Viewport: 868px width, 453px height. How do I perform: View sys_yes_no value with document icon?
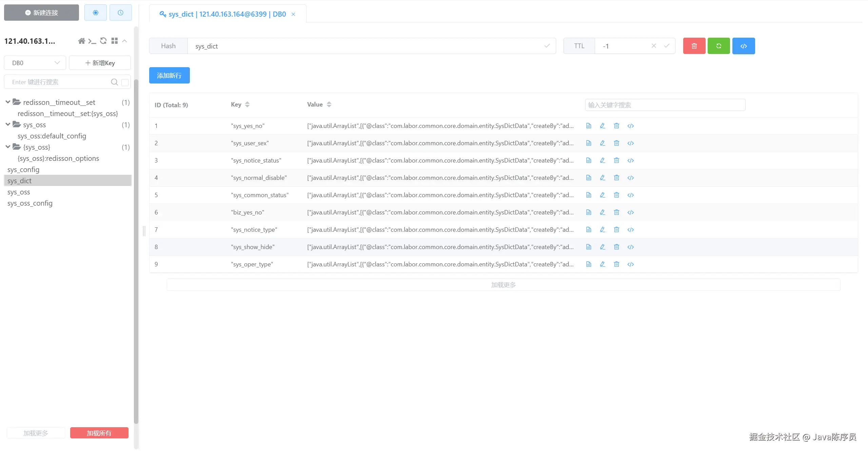pos(589,126)
